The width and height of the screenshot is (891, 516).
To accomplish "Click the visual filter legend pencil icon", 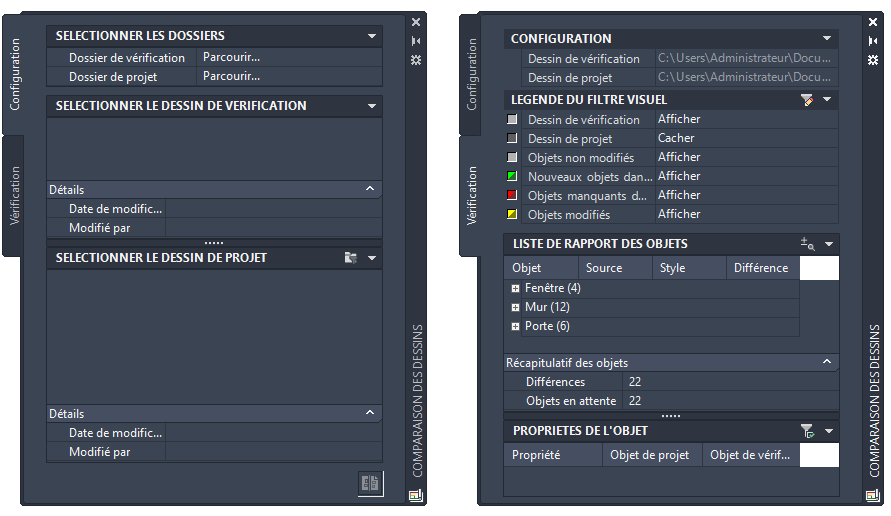I will coord(807,100).
